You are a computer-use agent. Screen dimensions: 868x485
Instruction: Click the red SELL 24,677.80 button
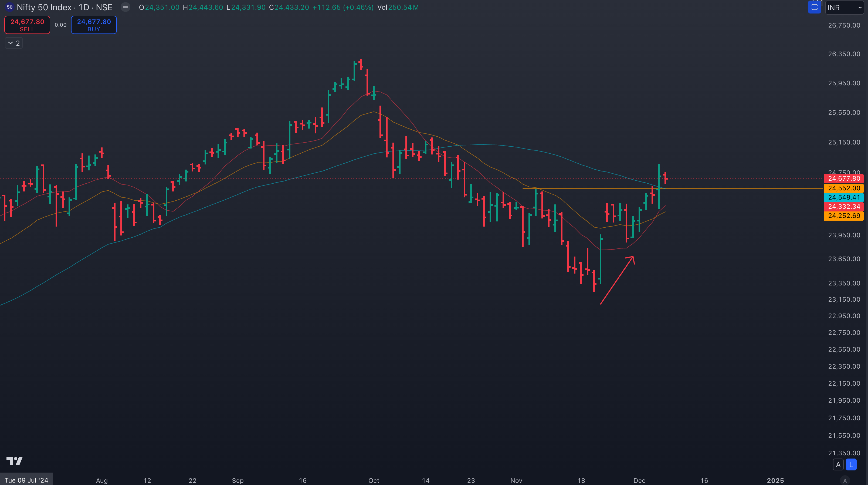point(27,25)
